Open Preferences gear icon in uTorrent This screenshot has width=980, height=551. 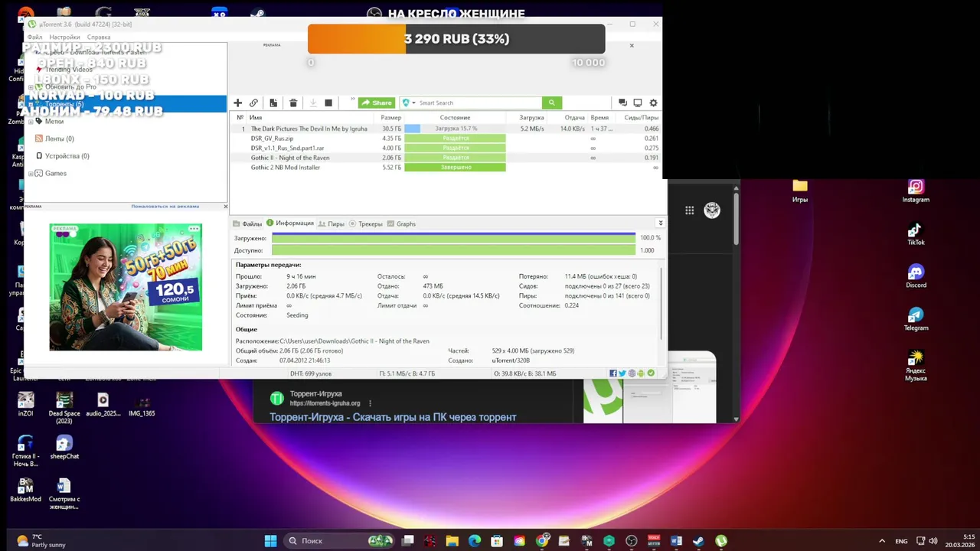click(x=653, y=103)
